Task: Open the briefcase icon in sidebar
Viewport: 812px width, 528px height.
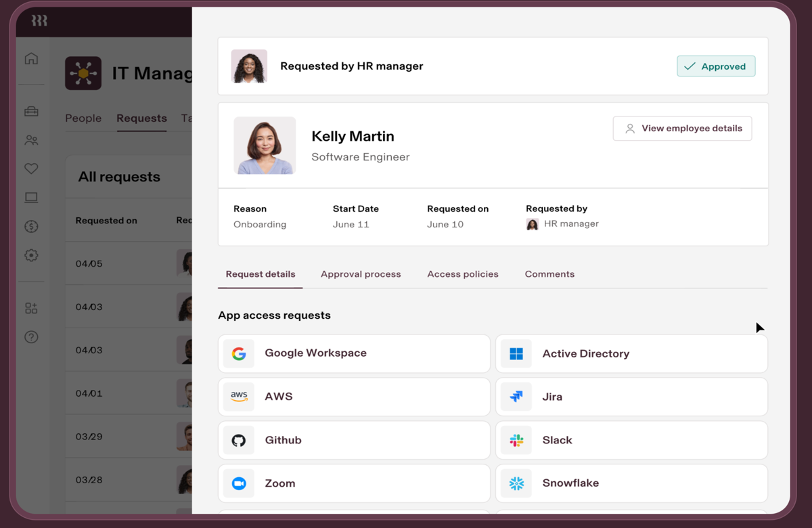Action: 31,112
